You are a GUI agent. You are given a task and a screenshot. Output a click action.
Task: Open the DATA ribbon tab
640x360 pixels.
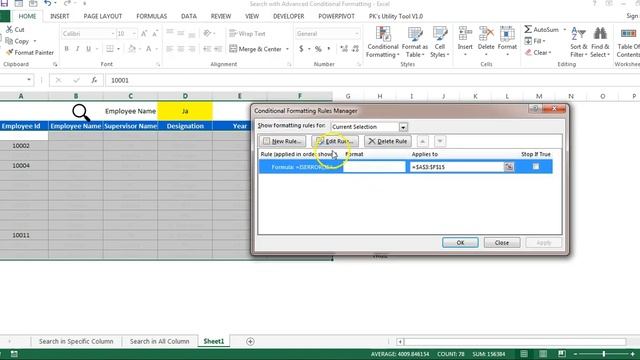(189, 16)
